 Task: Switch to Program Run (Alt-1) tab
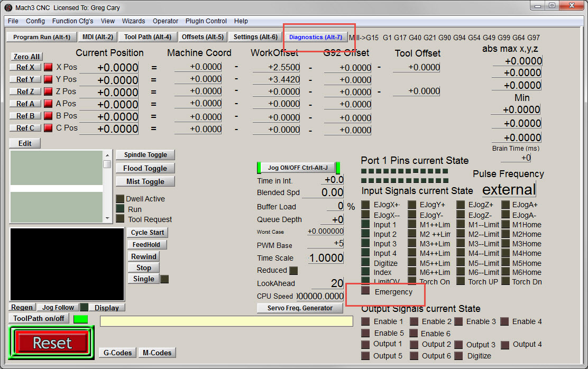click(42, 37)
